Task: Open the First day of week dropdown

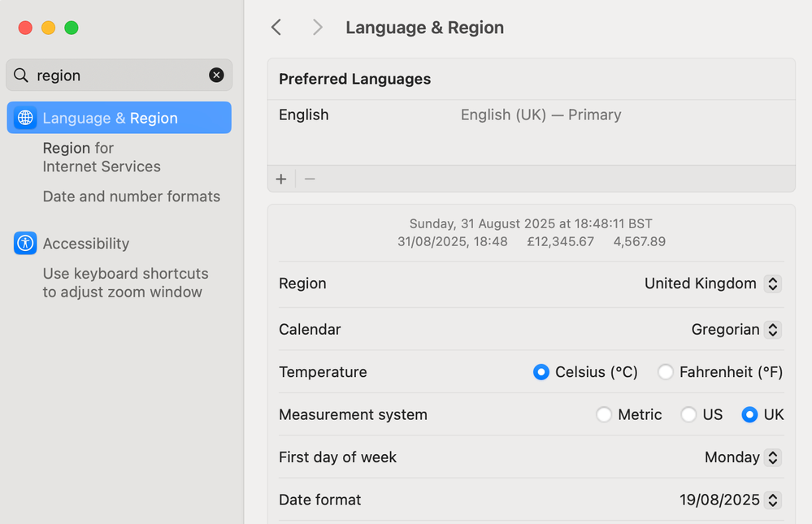Action: point(743,457)
